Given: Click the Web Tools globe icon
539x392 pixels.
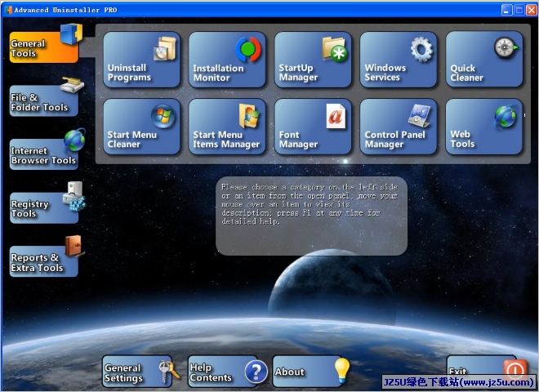Looking at the screenshot, I should tap(506, 117).
